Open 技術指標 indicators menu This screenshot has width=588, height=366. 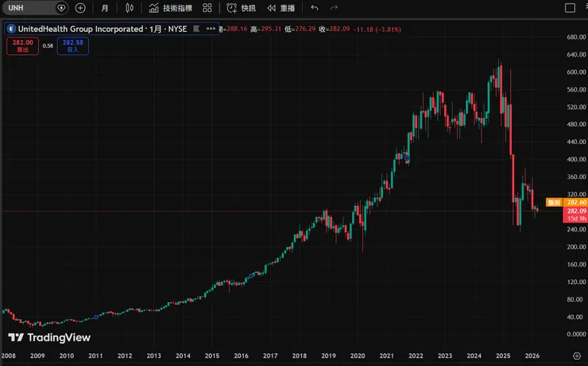point(171,8)
